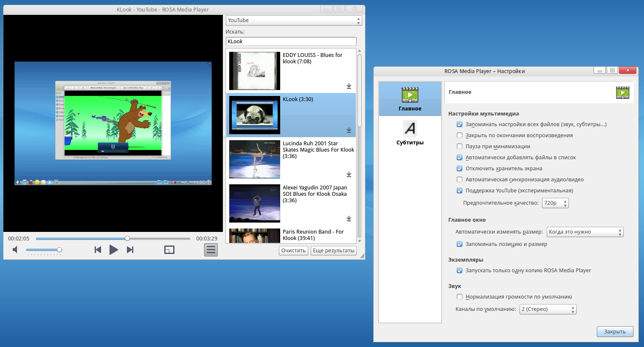Select the Главное settings section
Image resolution: width=644 pixels, height=347 pixels.
(410, 99)
